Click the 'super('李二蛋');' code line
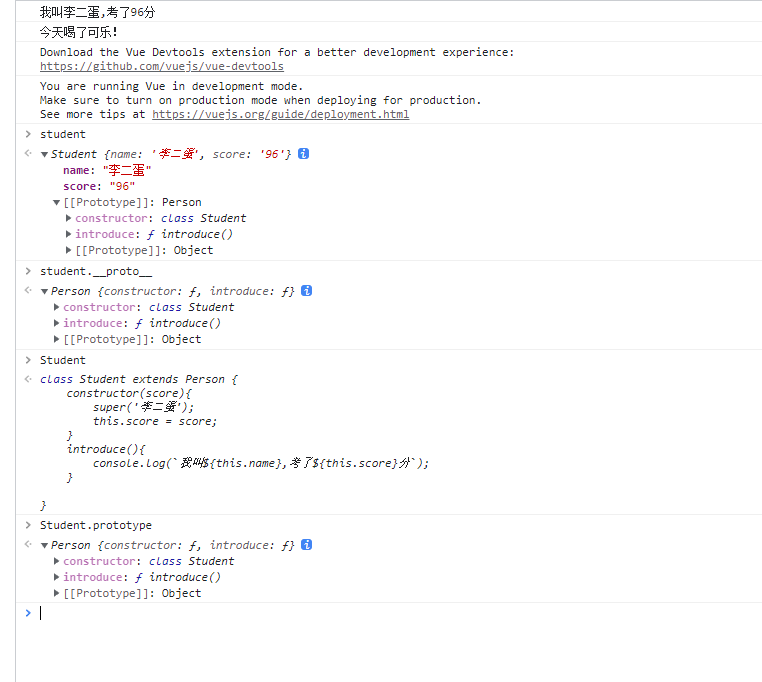762x682 pixels. [143, 407]
